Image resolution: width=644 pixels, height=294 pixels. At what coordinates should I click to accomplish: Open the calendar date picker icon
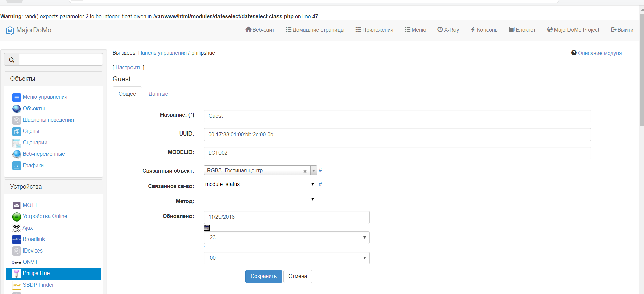pyautogui.click(x=207, y=228)
